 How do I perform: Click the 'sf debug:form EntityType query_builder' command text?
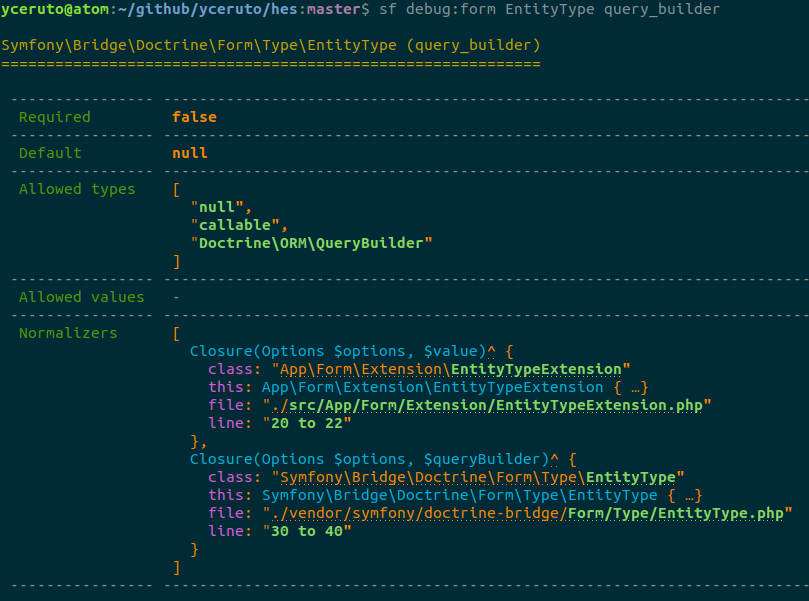pyautogui.click(x=549, y=9)
